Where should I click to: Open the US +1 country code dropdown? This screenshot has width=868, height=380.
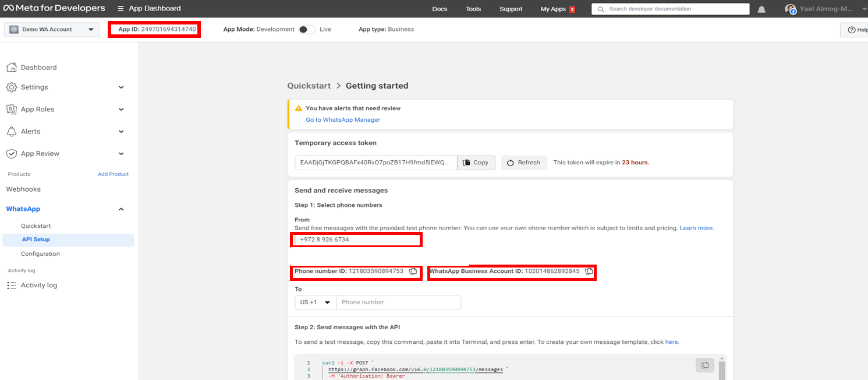tap(316, 302)
